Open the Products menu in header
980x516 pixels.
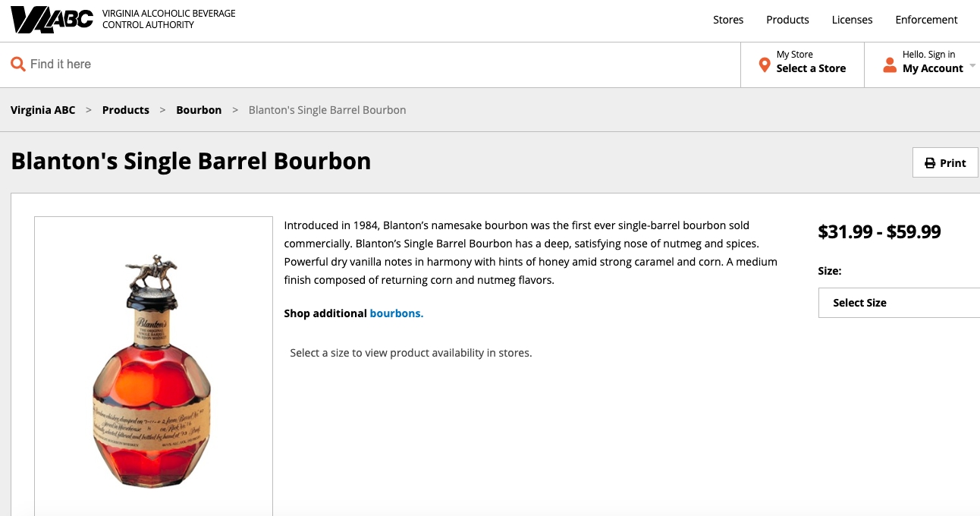(x=787, y=20)
